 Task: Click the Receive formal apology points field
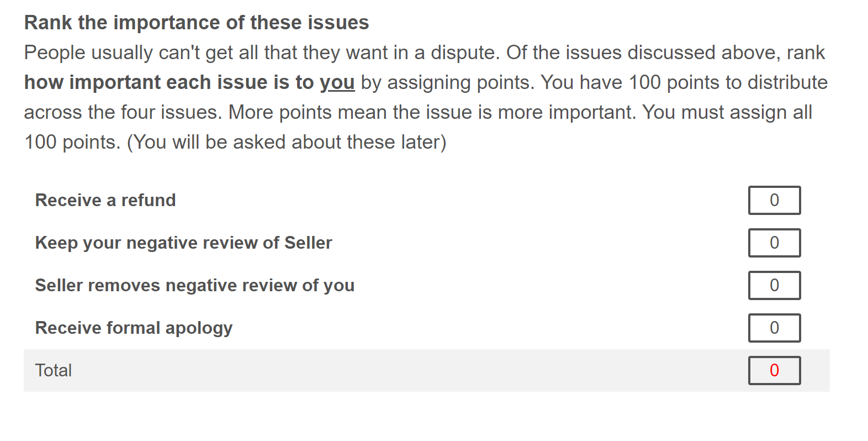(774, 328)
